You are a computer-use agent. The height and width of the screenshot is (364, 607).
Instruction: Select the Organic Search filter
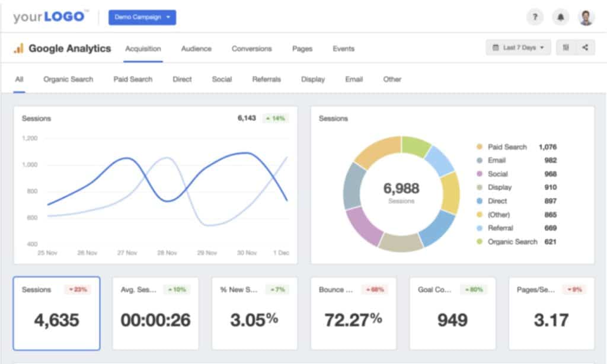click(68, 79)
